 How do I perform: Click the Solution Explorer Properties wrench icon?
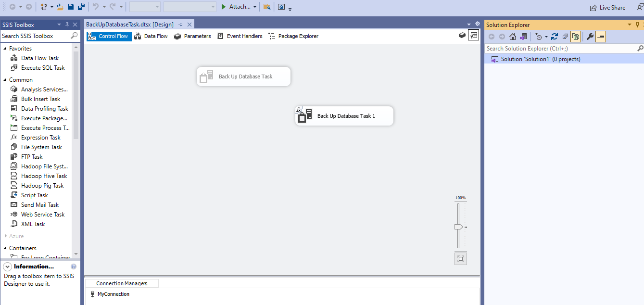point(590,37)
